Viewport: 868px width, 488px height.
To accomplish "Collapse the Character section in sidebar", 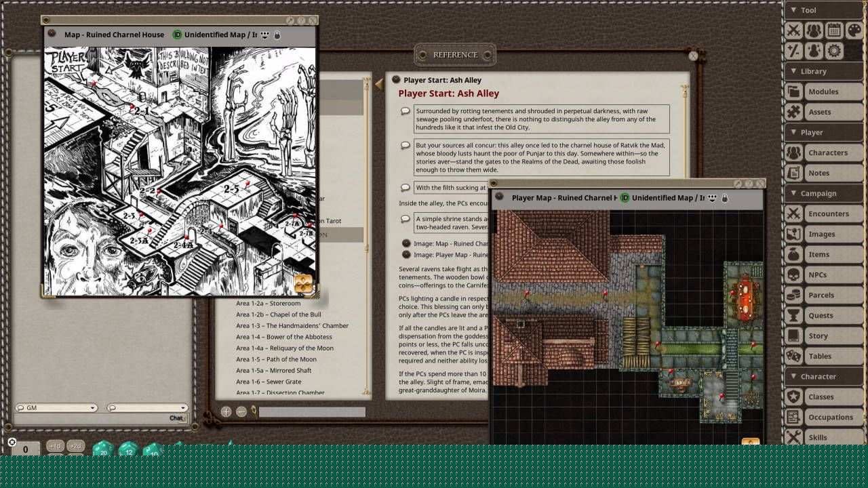I will click(825, 376).
